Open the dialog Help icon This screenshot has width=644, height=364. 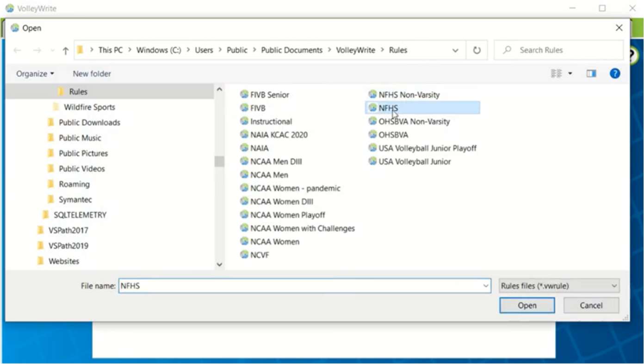[615, 74]
